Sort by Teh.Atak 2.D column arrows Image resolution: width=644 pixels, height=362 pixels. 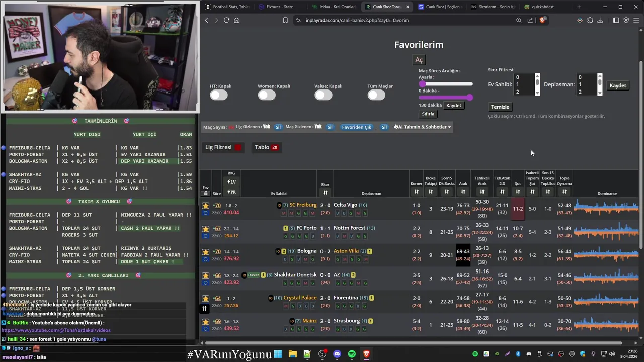click(x=502, y=192)
